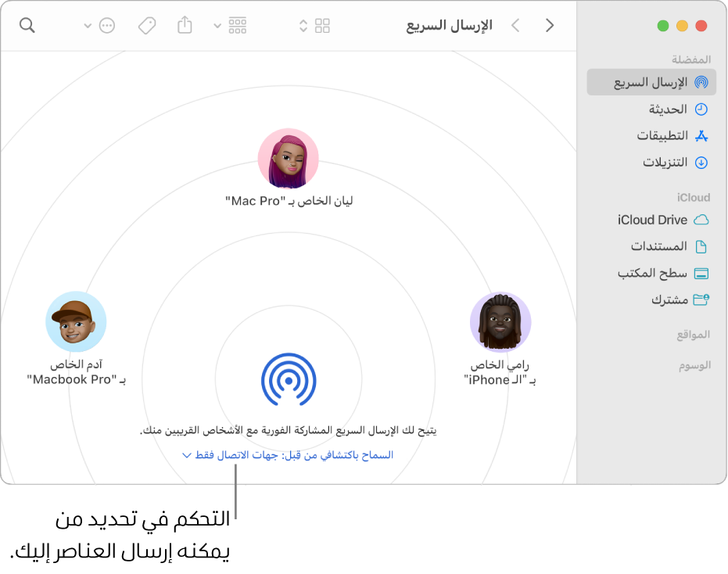Expand the الوسوم sidebar section
Viewport: 728px width, 574px height.
click(694, 365)
